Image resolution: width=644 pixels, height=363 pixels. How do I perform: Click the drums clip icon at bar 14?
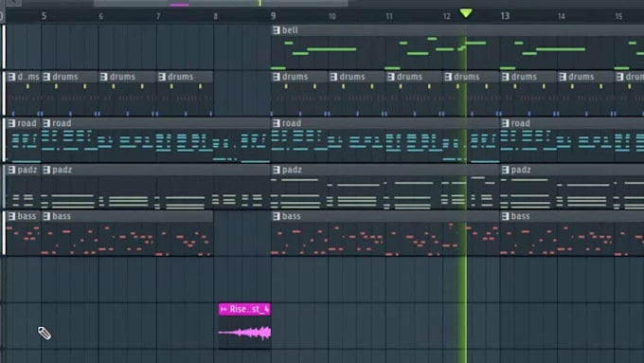563,77
